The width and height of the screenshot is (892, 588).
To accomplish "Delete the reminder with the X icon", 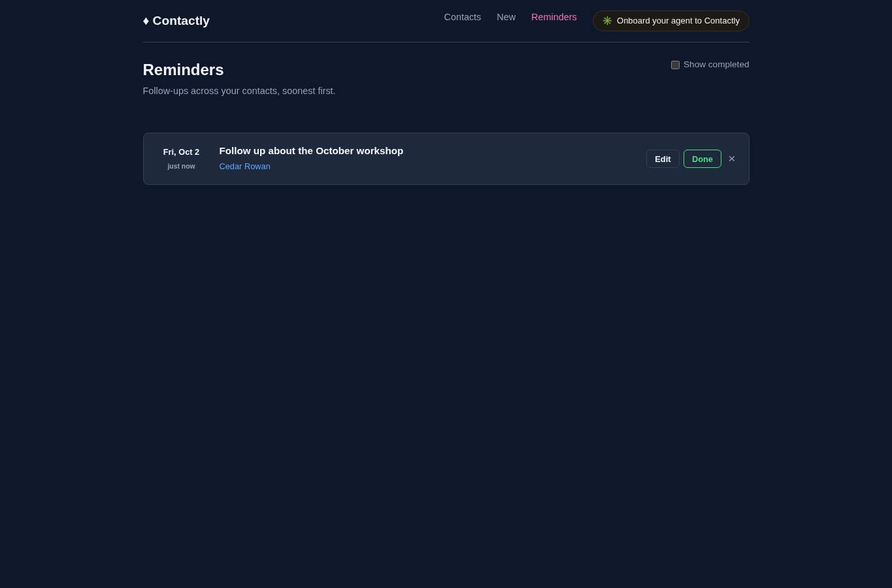I will [732, 159].
